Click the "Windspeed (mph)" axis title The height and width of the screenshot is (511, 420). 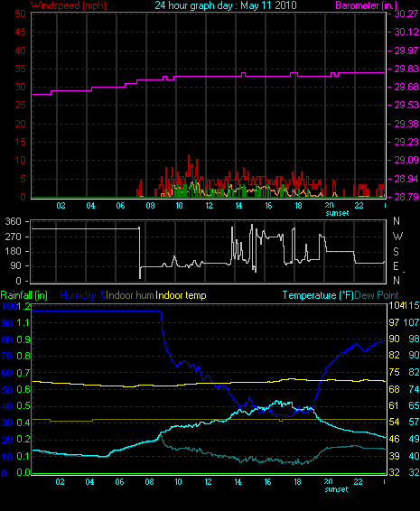[69, 5]
